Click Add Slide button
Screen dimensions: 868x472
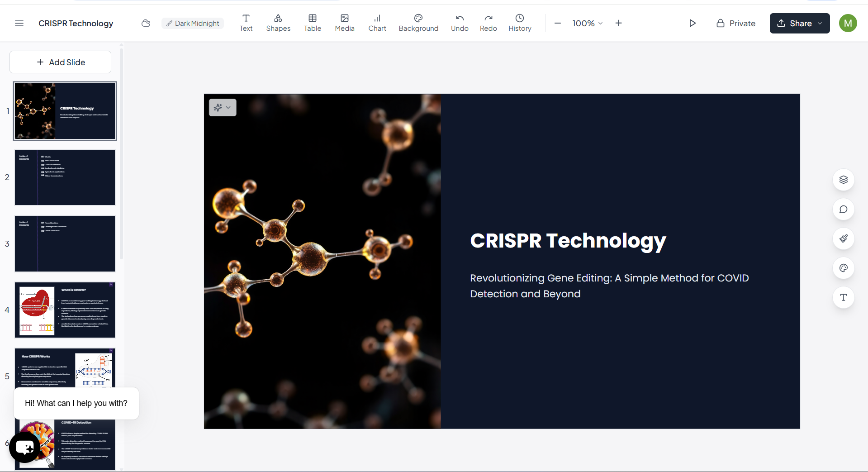61,62
